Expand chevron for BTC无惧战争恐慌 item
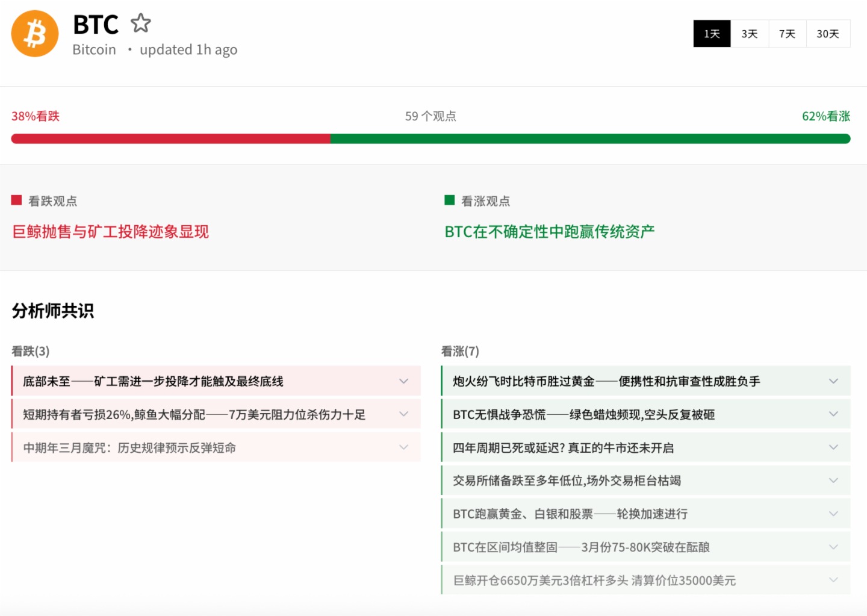Image resolution: width=867 pixels, height=616 pixels. coord(833,414)
